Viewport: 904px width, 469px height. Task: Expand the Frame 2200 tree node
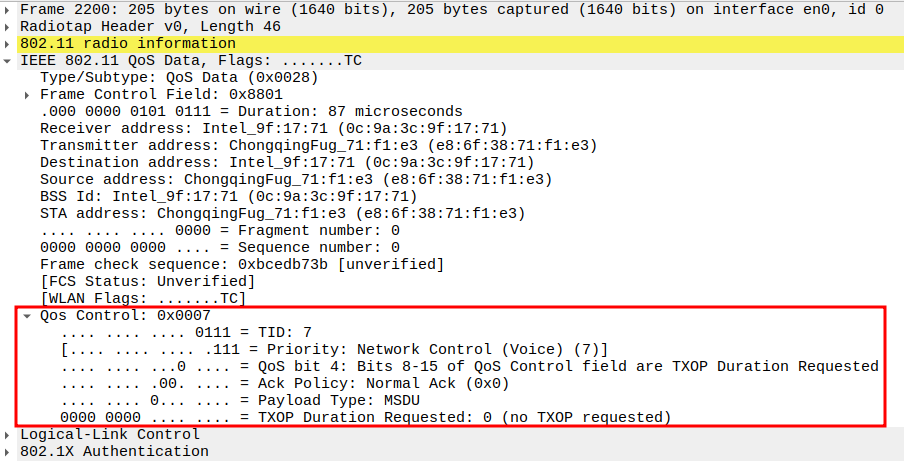(9, 9)
